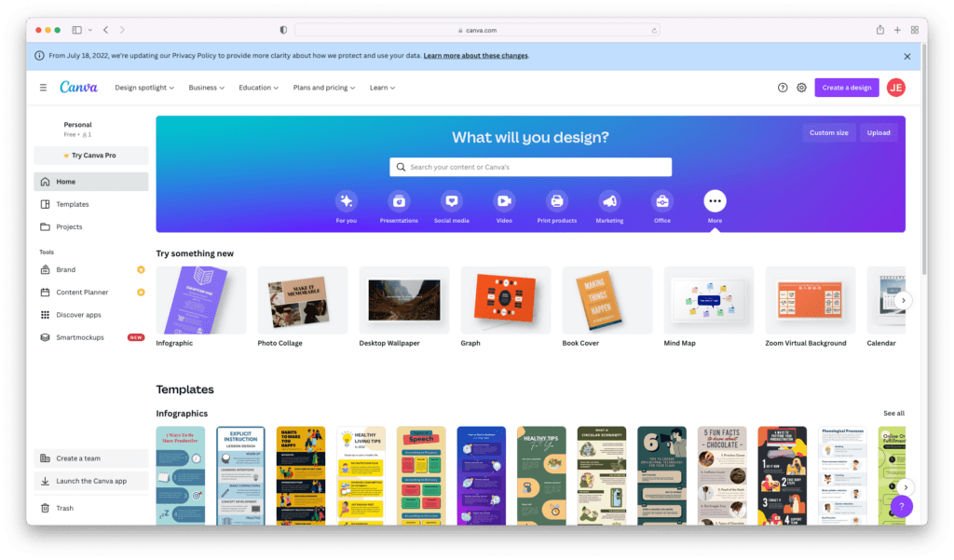
Task: Click the search your content field
Action: (x=530, y=167)
